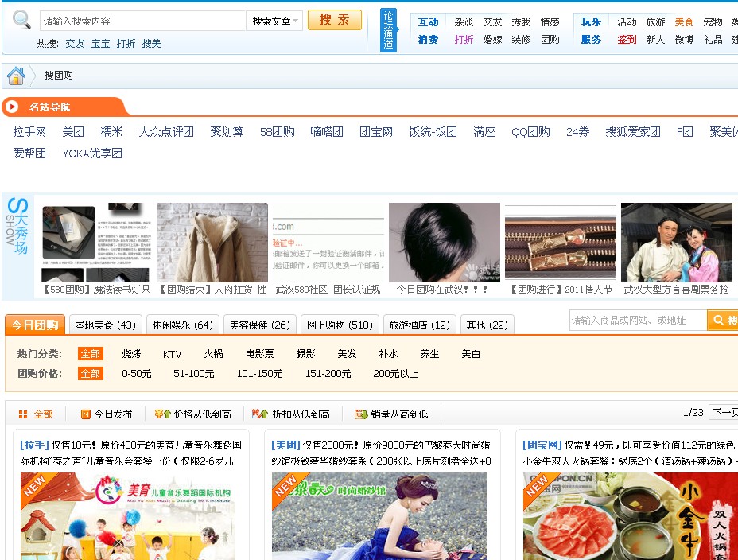Screen dimensions: 738x560
Task: Open QQ团购 site link
Action: [x=531, y=132]
